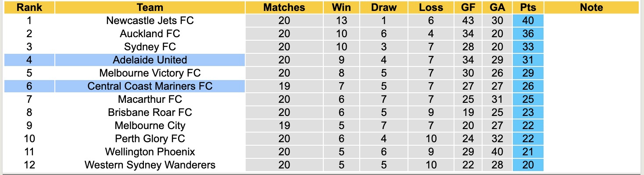
Task: Select the Sydney FC team name
Action: tap(150, 47)
